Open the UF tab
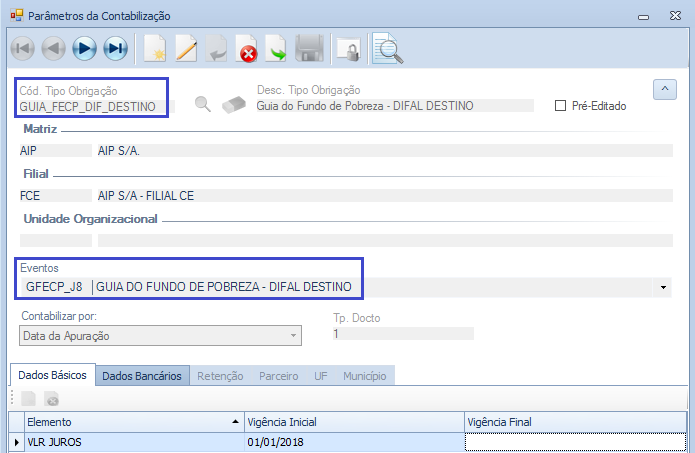The image size is (695, 453). tap(321, 376)
